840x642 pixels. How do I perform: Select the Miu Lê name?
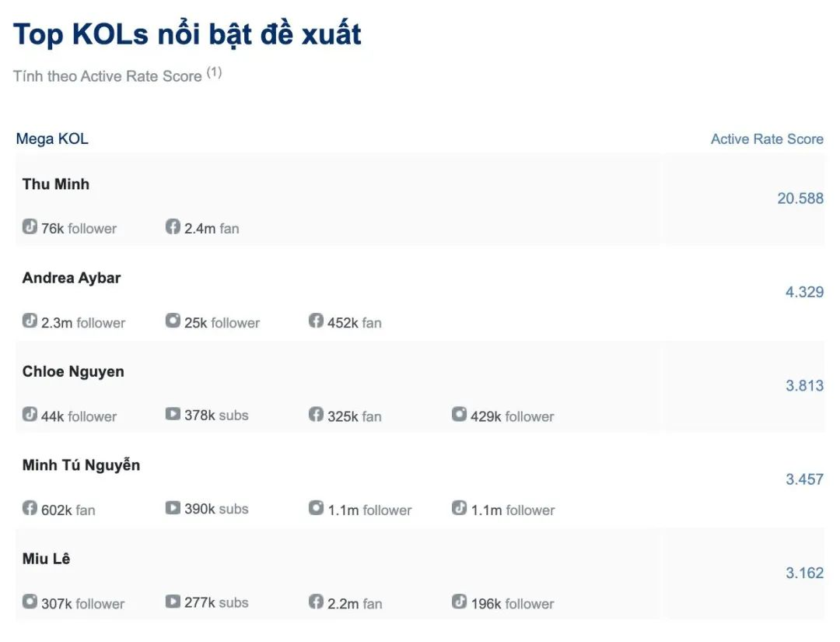coord(47,559)
